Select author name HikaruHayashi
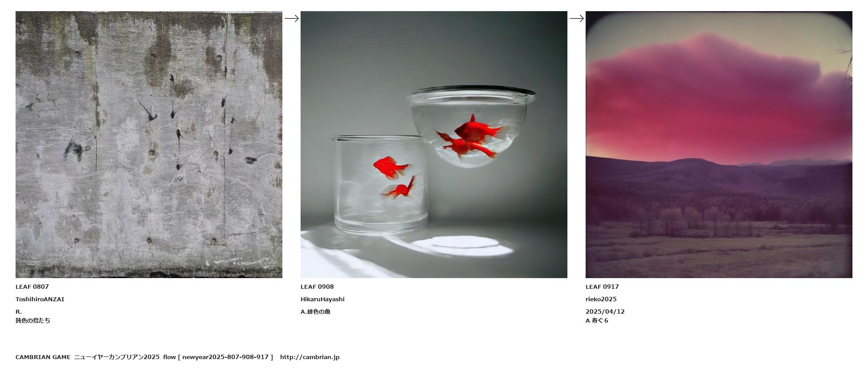This screenshot has height=368, width=868. click(322, 299)
